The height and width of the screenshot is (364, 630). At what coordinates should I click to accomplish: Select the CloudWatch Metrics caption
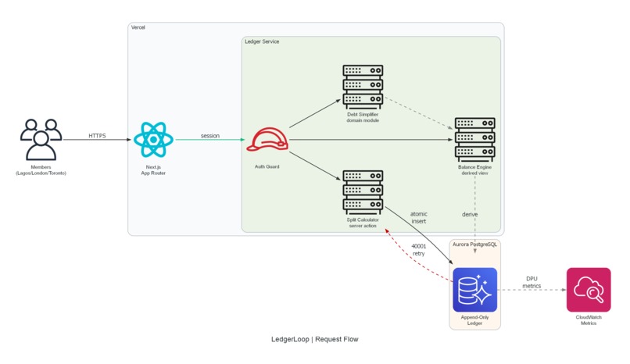coord(589,319)
